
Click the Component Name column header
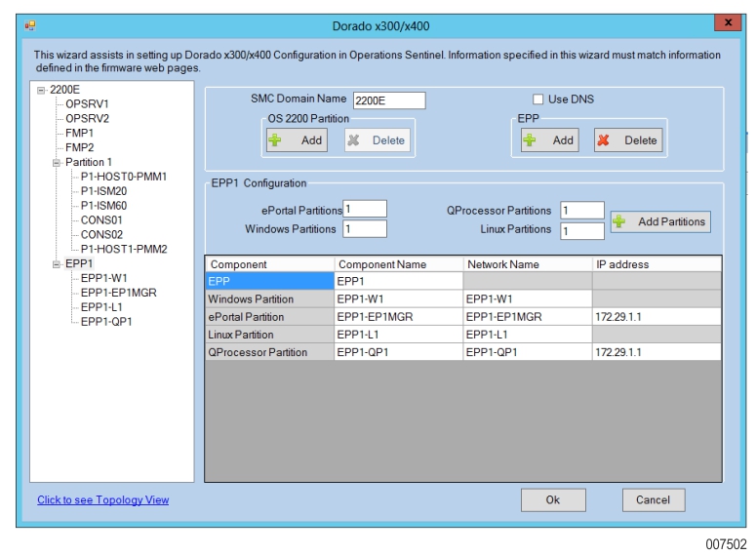pos(399,264)
